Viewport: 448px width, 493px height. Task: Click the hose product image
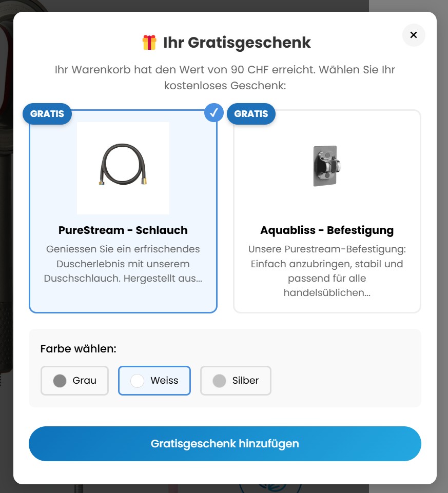[123, 168]
